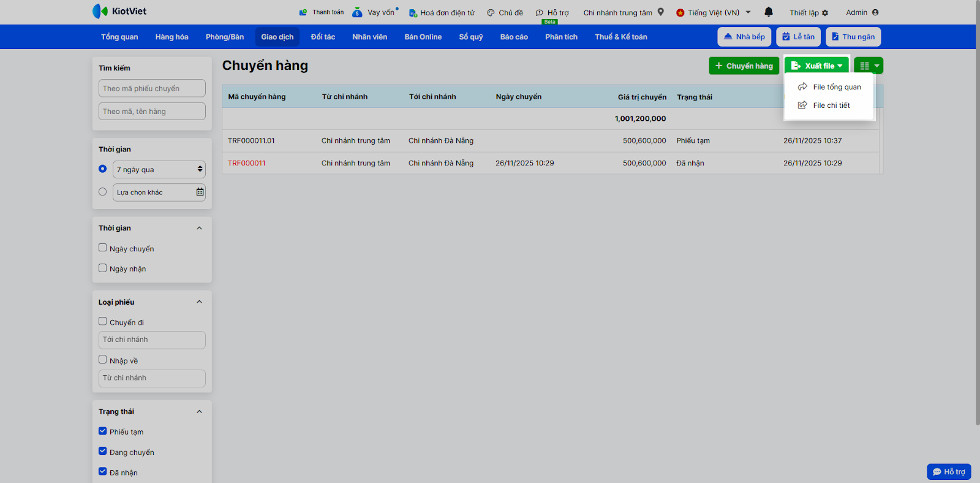Open the Chi nhánh trung tâm branch selector
The width and height of the screenshot is (980, 483).
click(624, 13)
